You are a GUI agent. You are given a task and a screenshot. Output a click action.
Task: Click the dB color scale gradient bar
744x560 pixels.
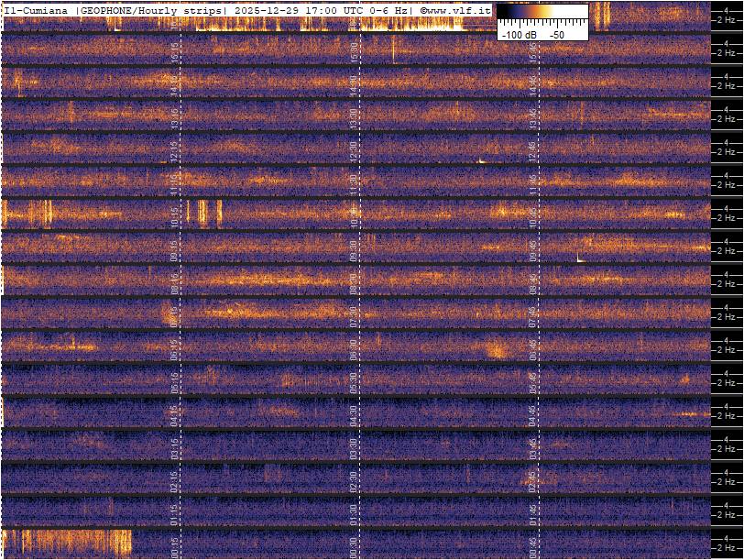[542, 13]
